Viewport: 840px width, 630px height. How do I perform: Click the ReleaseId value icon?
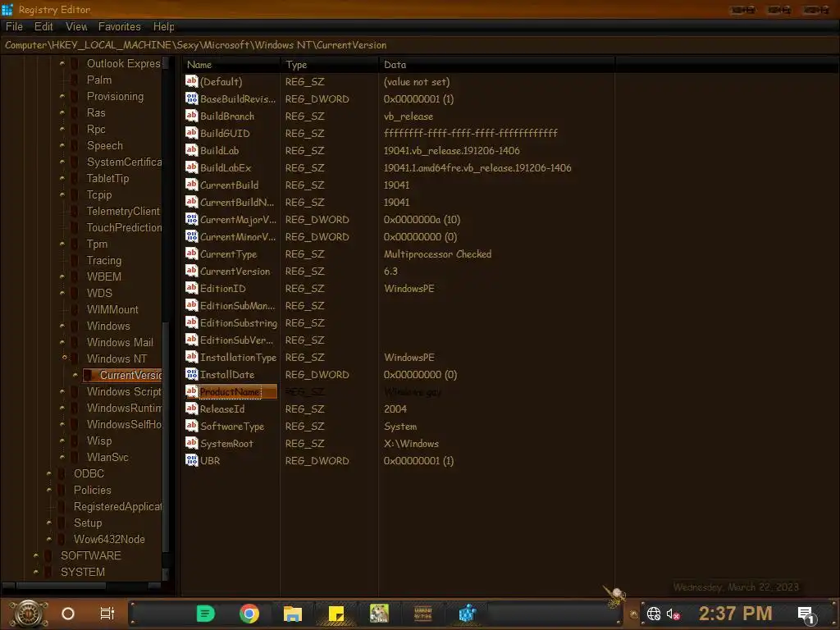191,409
